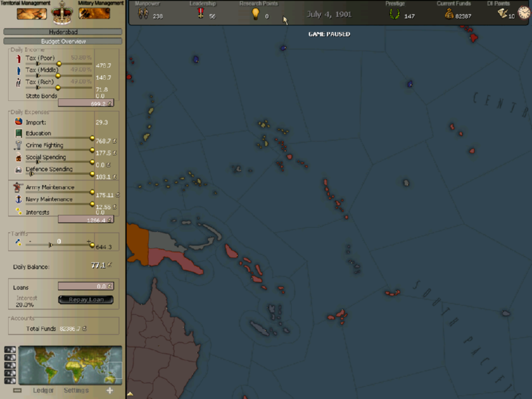This screenshot has width=532, height=399.
Task: Click the Interests coins icon
Action: [x=19, y=211]
